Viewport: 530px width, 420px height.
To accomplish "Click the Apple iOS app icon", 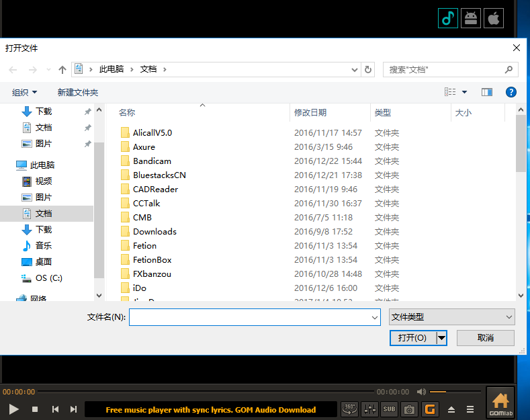I will 494,18.
